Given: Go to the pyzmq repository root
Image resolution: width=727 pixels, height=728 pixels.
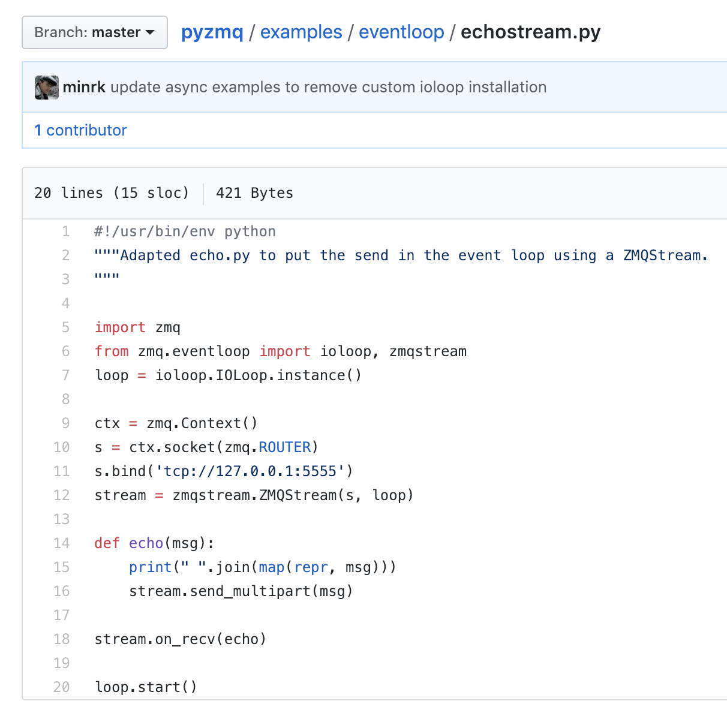Looking at the screenshot, I should (x=212, y=32).
